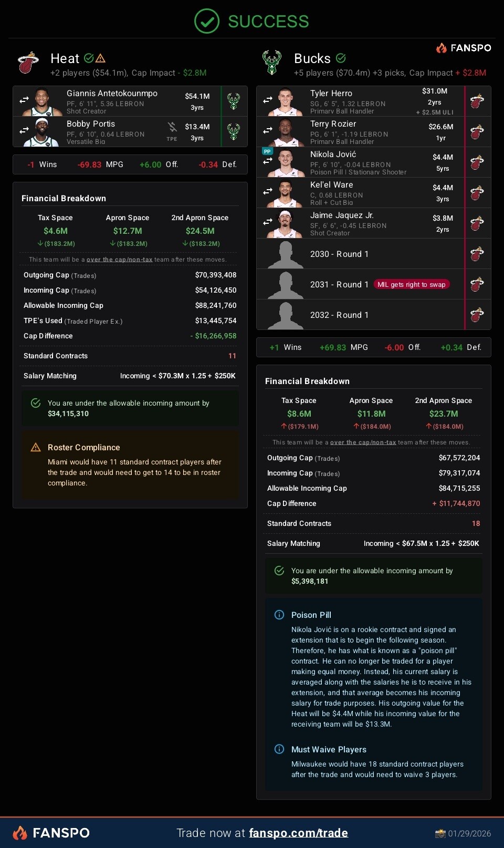The image size is (504, 848).
Task: Click the swap arrows beside Giannis Antetokounmpo
Action: coord(24,99)
